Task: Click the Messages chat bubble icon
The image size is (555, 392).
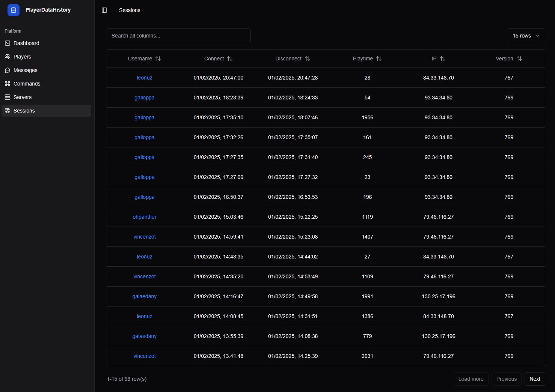Action: 8,70
